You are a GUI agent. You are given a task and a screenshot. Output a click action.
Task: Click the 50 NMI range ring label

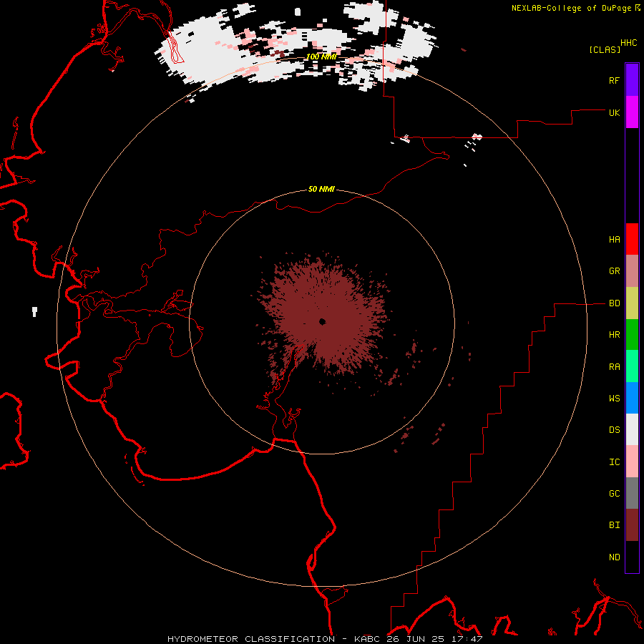tap(321, 189)
